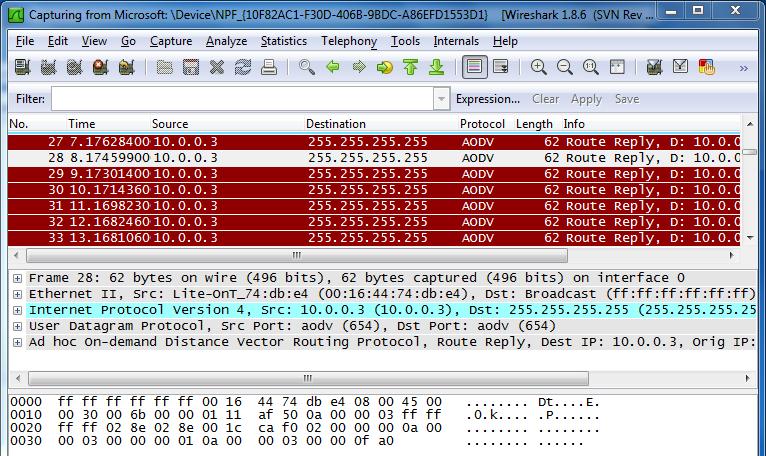Click packet list scroll down arrow
766x456 pixels.
click(750, 238)
